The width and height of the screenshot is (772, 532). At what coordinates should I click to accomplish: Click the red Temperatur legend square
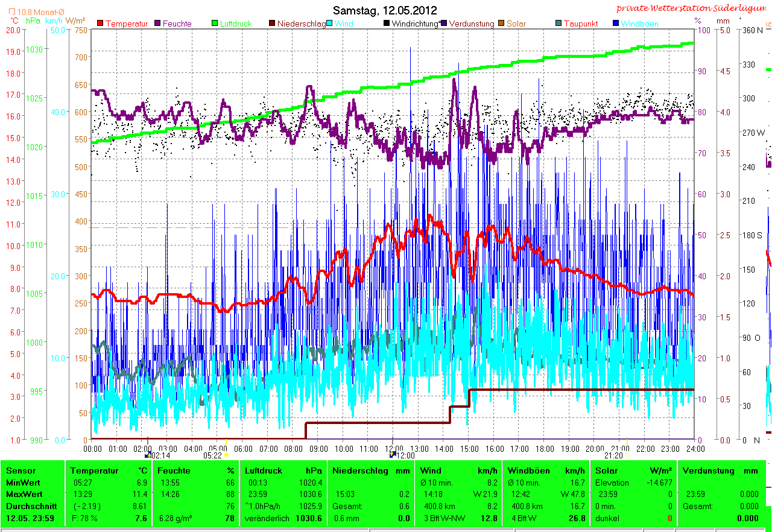[x=100, y=24]
